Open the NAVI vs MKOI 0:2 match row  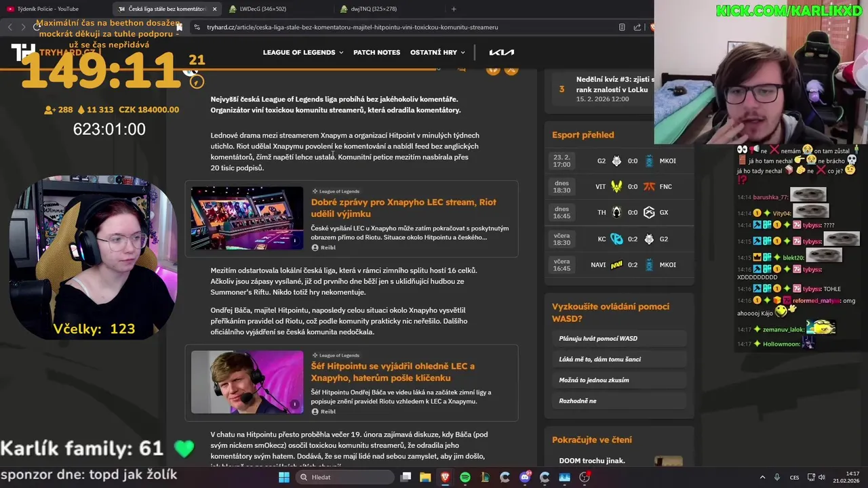tap(619, 264)
